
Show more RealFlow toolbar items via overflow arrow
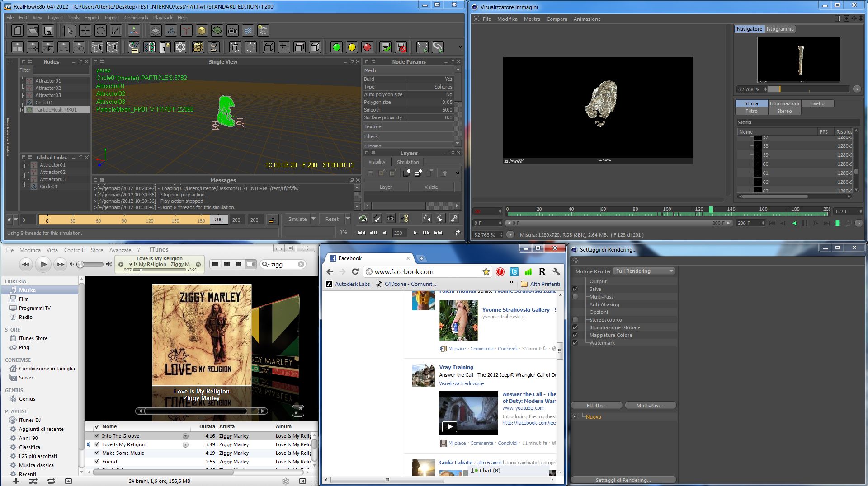click(x=460, y=47)
